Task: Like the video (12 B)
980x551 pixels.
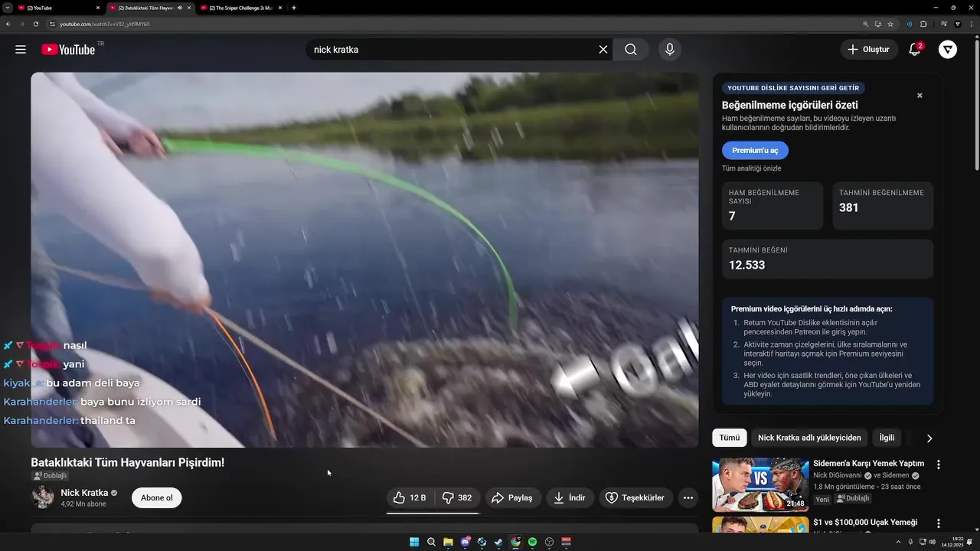Action: point(410,498)
